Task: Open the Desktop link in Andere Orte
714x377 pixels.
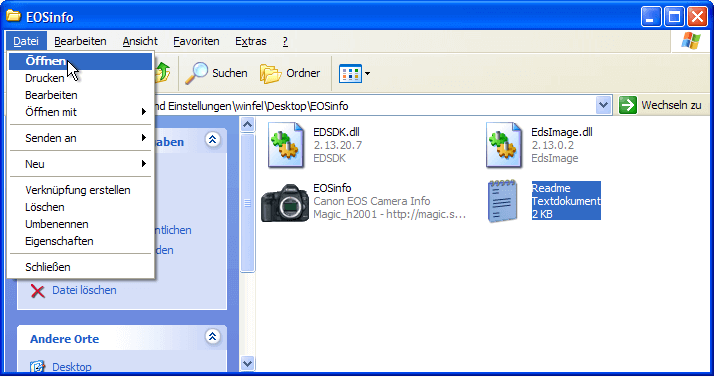Action: [71, 367]
